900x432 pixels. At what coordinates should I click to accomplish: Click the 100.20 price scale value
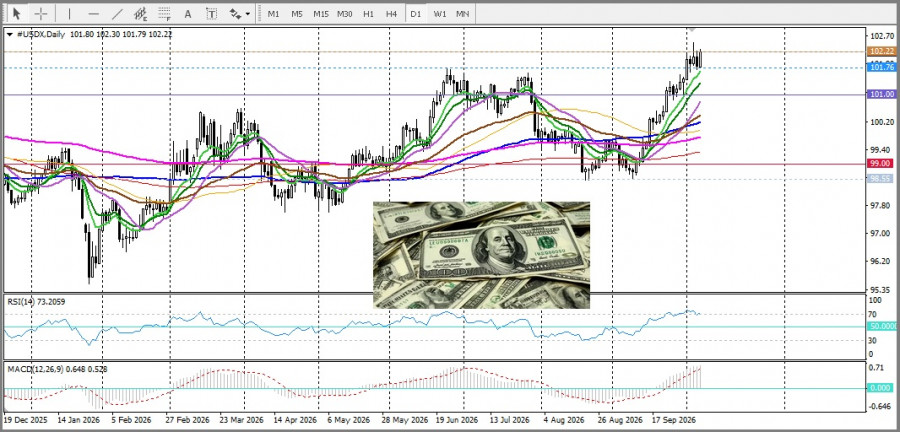[882, 122]
